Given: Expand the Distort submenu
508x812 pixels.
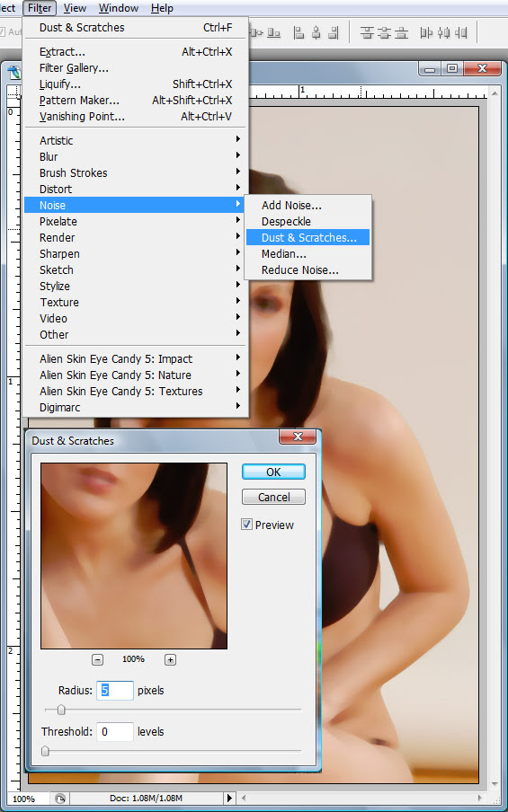Looking at the screenshot, I should pyautogui.click(x=137, y=189).
